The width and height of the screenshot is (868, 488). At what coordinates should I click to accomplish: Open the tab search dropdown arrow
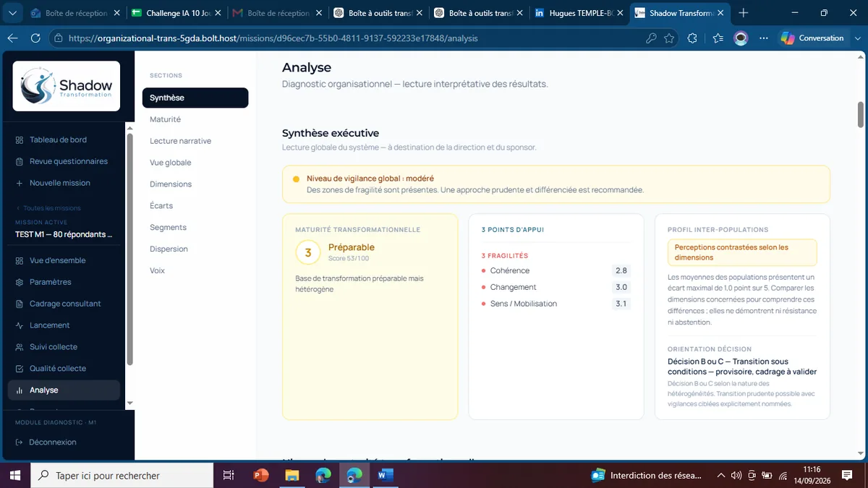click(12, 13)
